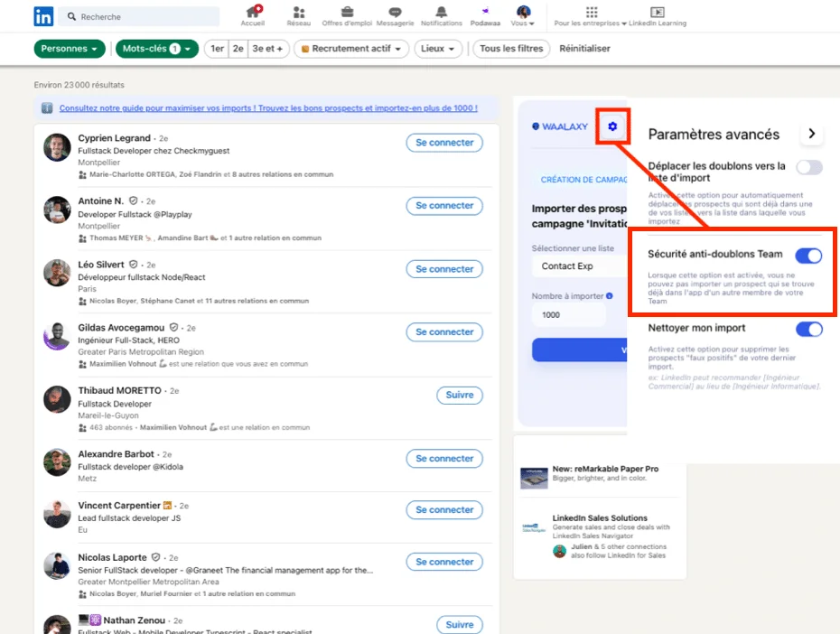Click verified badge next to Léo Silvert
This screenshot has width=840, height=634.
point(134,264)
